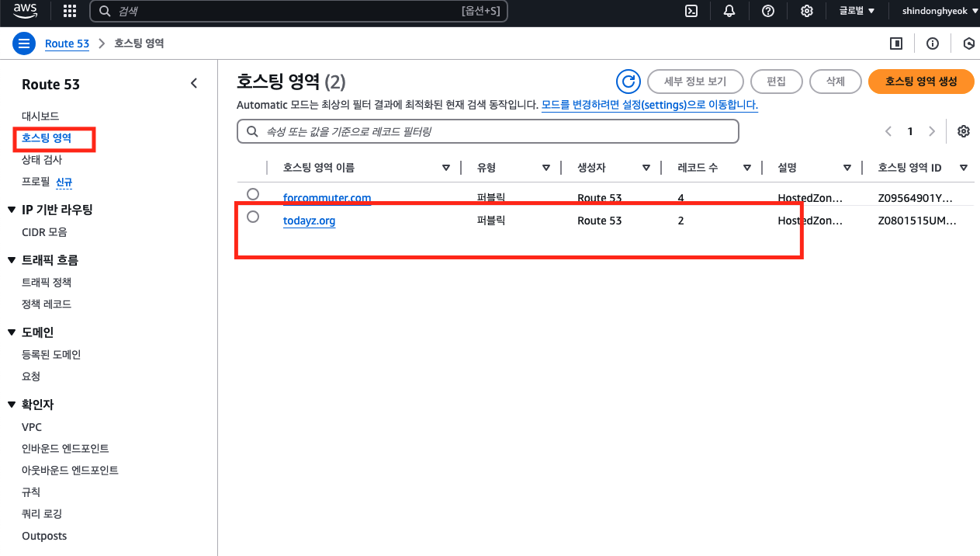Open the todayz.org hosted zone link
The width and height of the screenshot is (980, 556).
coord(309,221)
